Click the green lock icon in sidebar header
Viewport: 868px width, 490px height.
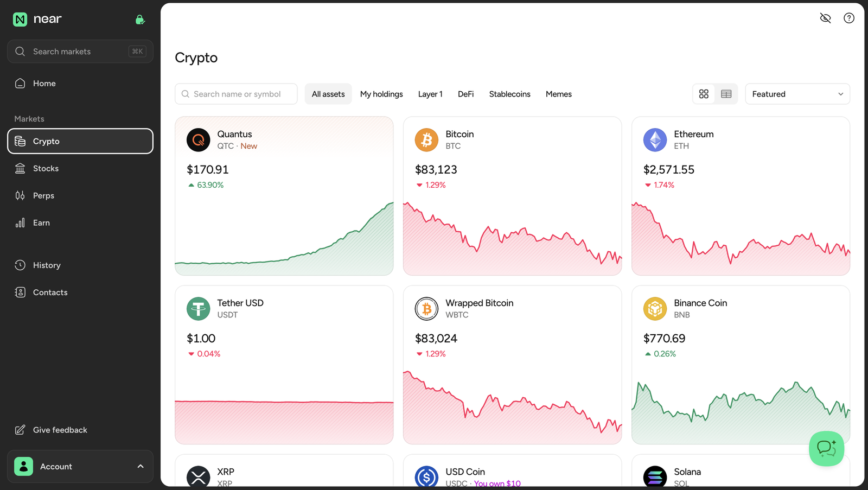[x=140, y=20]
